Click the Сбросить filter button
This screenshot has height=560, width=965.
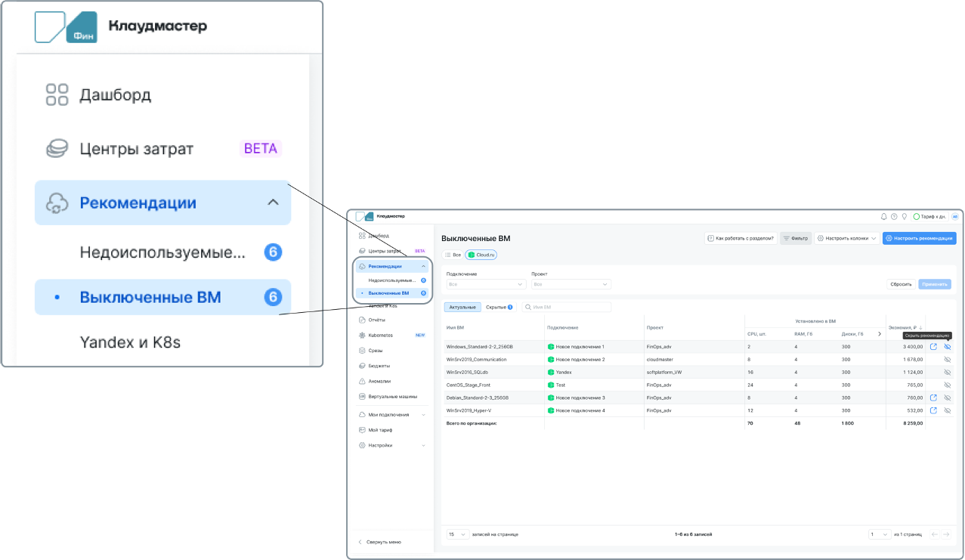point(901,284)
